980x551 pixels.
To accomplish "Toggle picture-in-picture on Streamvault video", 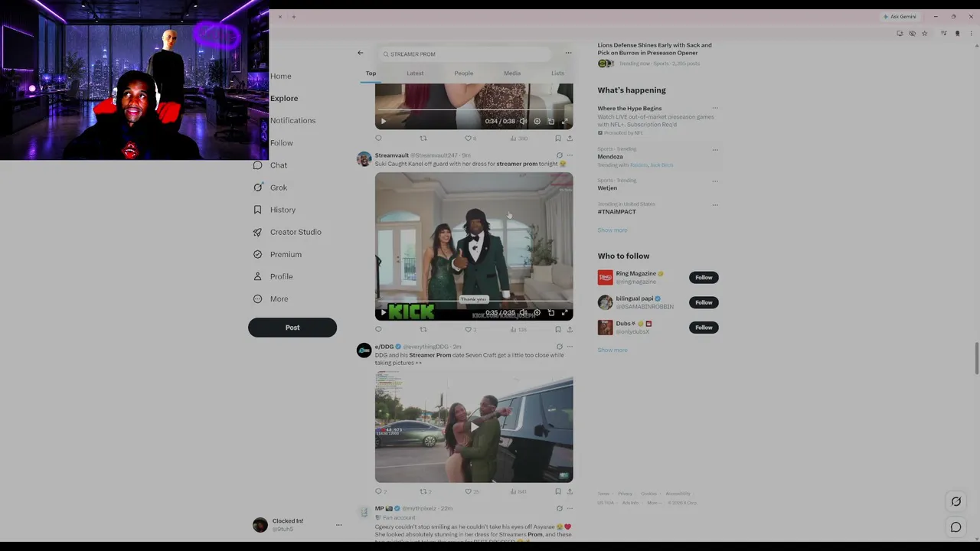I will [550, 312].
